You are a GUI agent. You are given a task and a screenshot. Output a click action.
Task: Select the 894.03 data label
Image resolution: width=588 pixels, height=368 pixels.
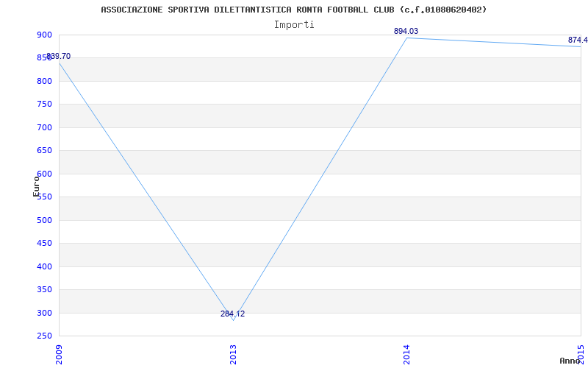[406, 31]
